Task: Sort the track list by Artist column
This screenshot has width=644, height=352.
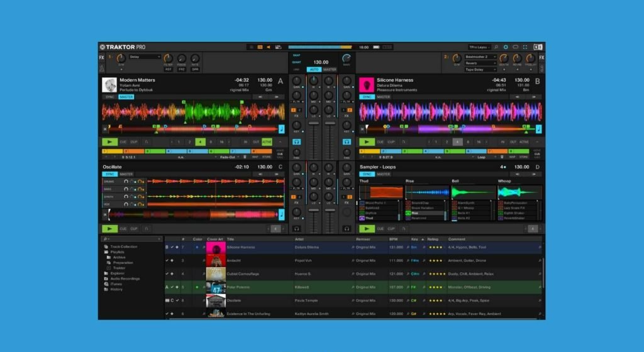Action: pos(300,239)
